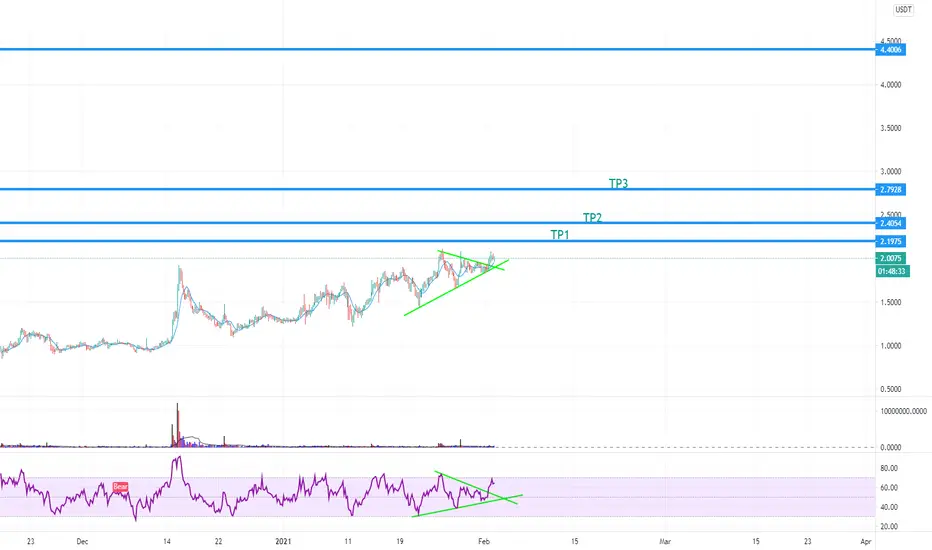Select the 4.4006 price line label
Image resolution: width=932 pixels, height=550 pixels.
pos(890,50)
